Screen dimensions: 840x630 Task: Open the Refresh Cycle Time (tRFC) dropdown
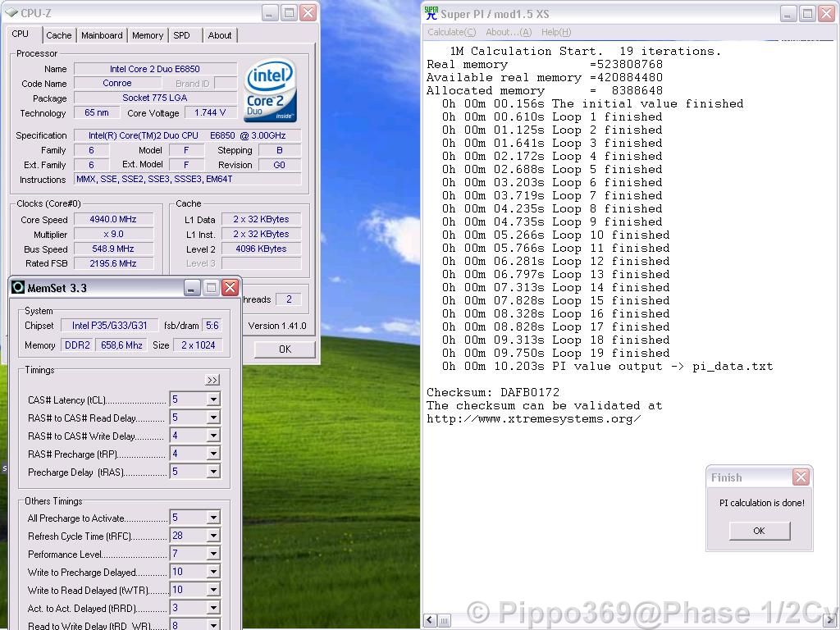(x=213, y=536)
